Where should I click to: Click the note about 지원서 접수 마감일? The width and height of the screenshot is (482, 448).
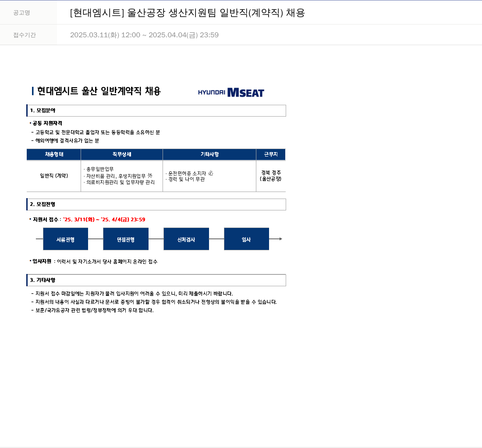[132, 294]
